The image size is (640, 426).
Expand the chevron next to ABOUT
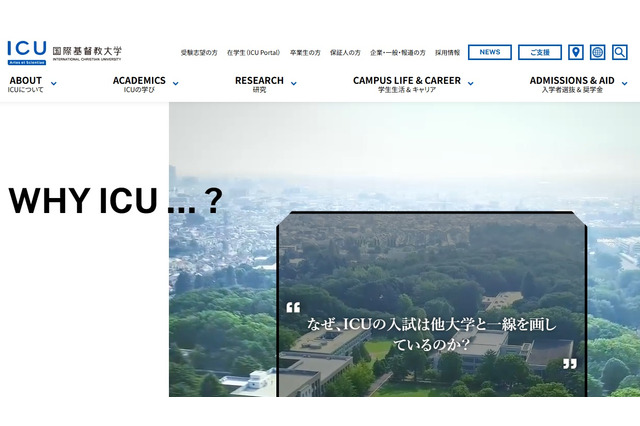[53, 83]
